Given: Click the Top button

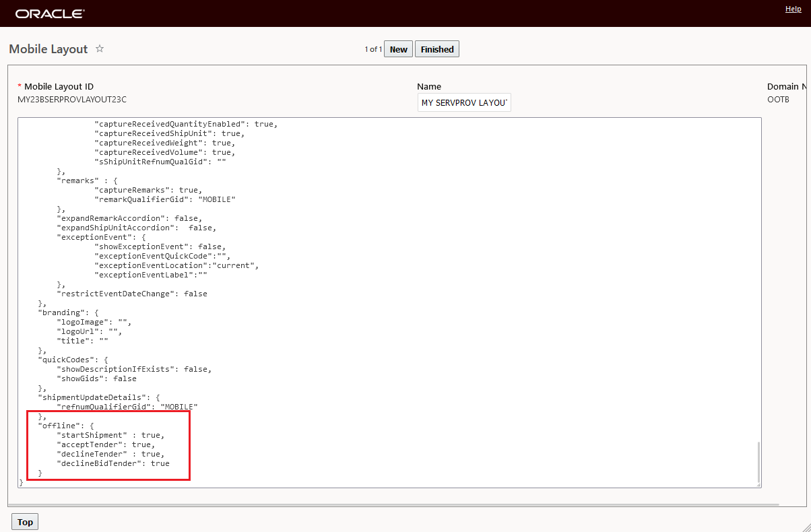Looking at the screenshot, I should click(x=25, y=522).
